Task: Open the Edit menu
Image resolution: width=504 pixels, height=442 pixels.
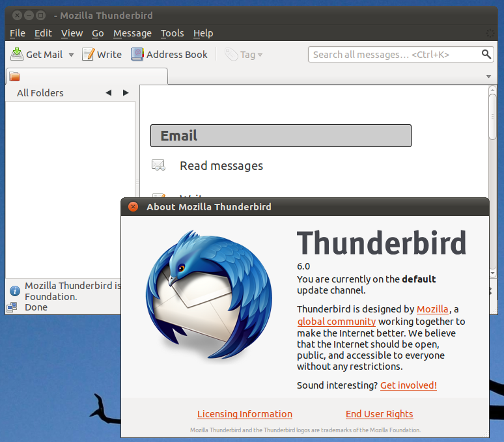Action: point(43,33)
